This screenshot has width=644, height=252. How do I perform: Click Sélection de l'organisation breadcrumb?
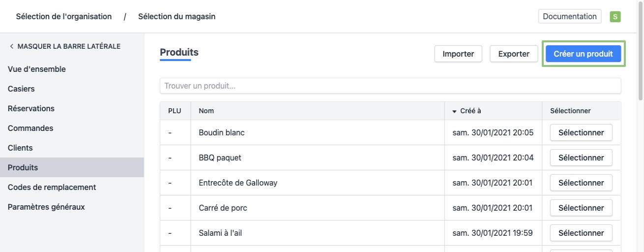(64, 16)
